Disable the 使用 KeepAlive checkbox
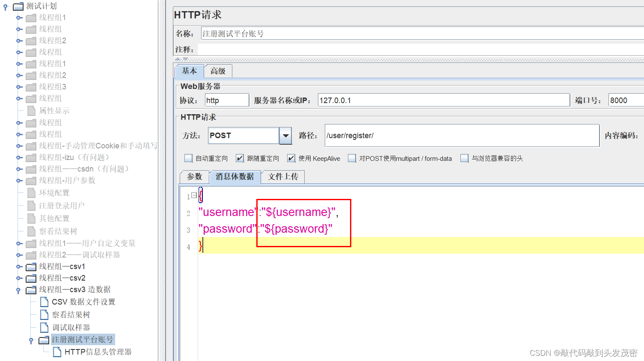Viewport: 644px width, 361px height. pos(291,158)
